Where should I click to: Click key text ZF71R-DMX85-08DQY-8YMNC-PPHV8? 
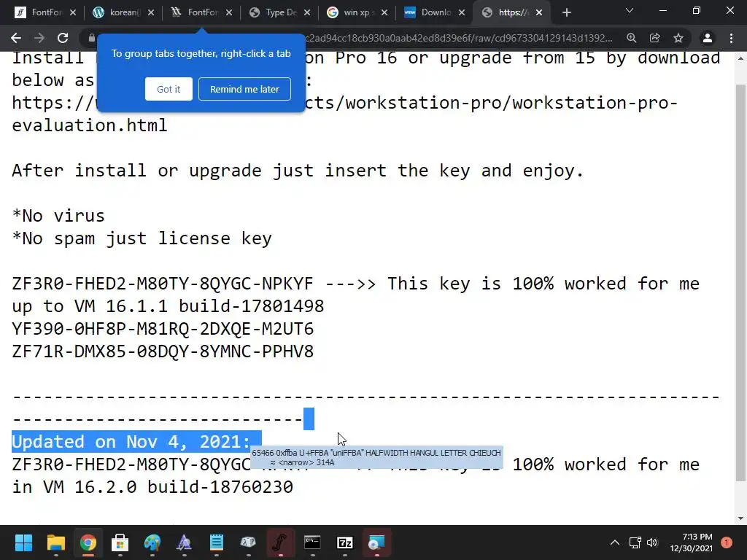tap(163, 351)
